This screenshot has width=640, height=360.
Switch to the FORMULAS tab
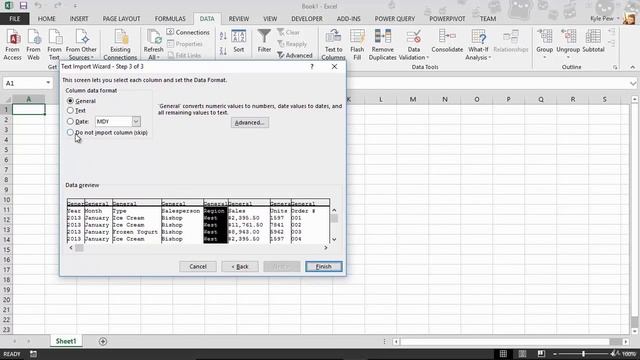tap(170, 19)
